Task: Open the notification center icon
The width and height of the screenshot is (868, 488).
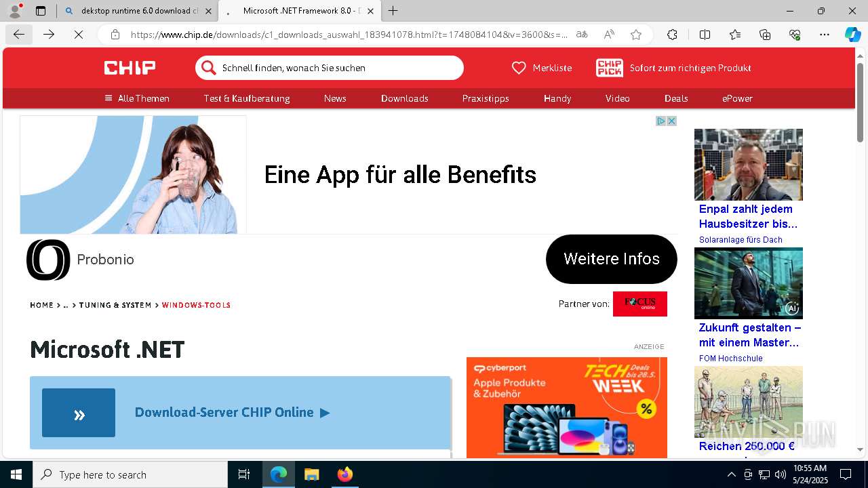Action: click(846, 474)
